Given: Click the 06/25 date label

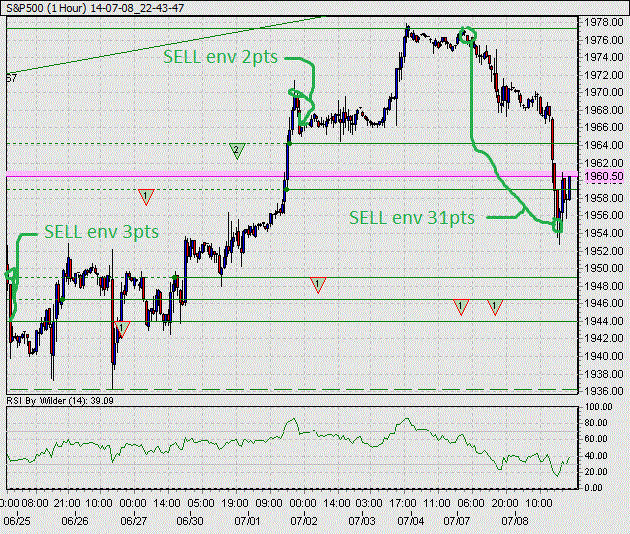Looking at the screenshot, I should 17,521.
